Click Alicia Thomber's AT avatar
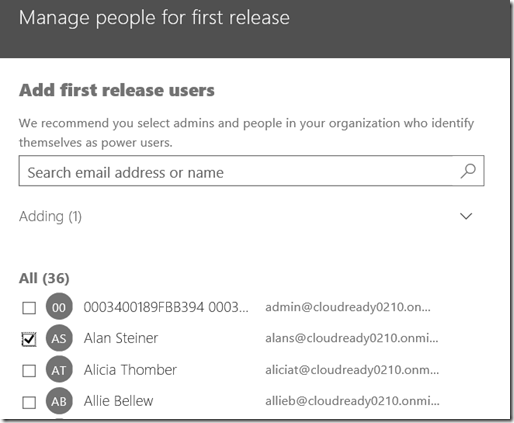 [59, 370]
